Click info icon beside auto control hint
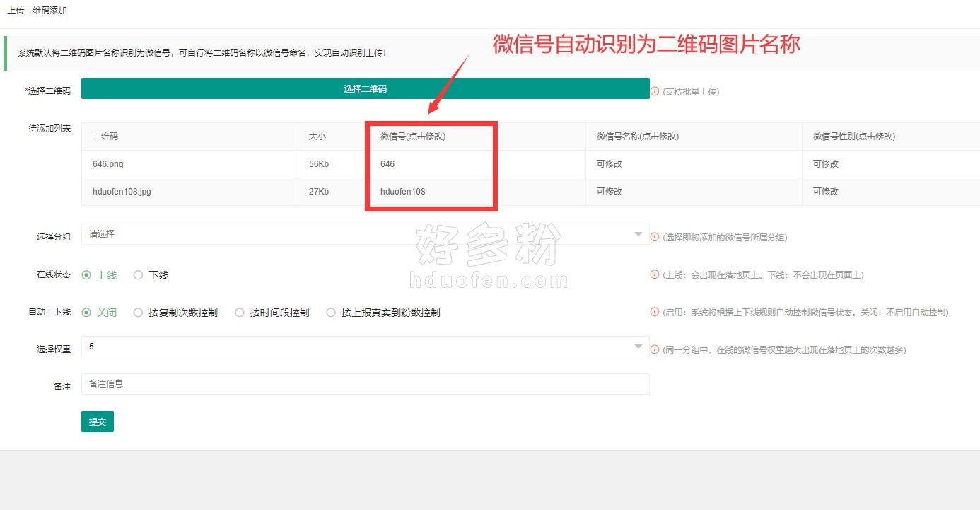Image resolution: width=980 pixels, height=510 pixels. (x=655, y=312)
